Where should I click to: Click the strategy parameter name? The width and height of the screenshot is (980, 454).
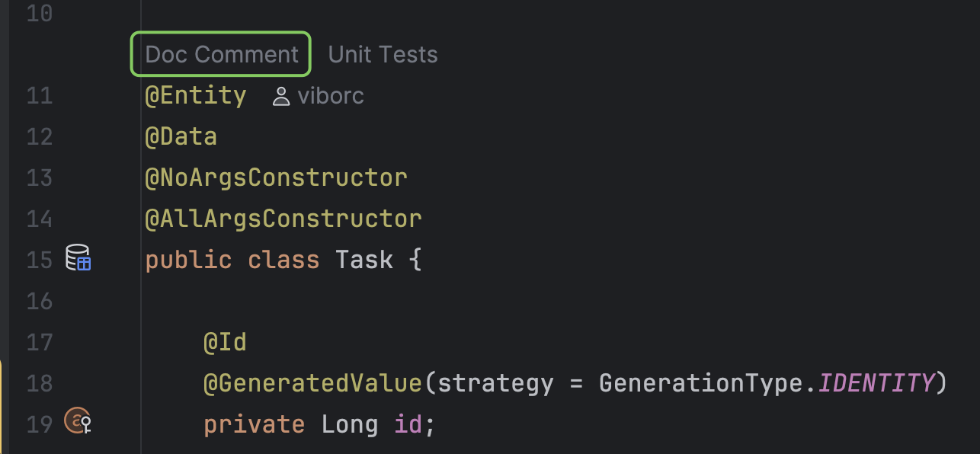[495, 383]
